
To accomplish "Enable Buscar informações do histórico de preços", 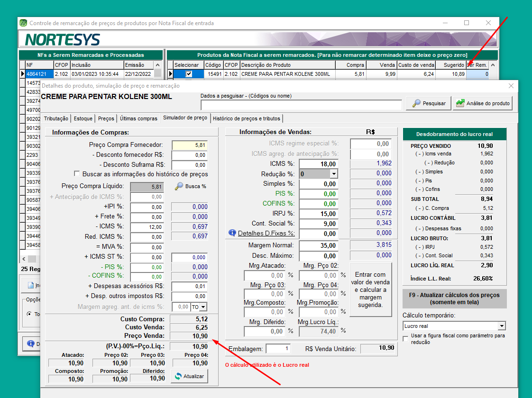I will 77,174.
